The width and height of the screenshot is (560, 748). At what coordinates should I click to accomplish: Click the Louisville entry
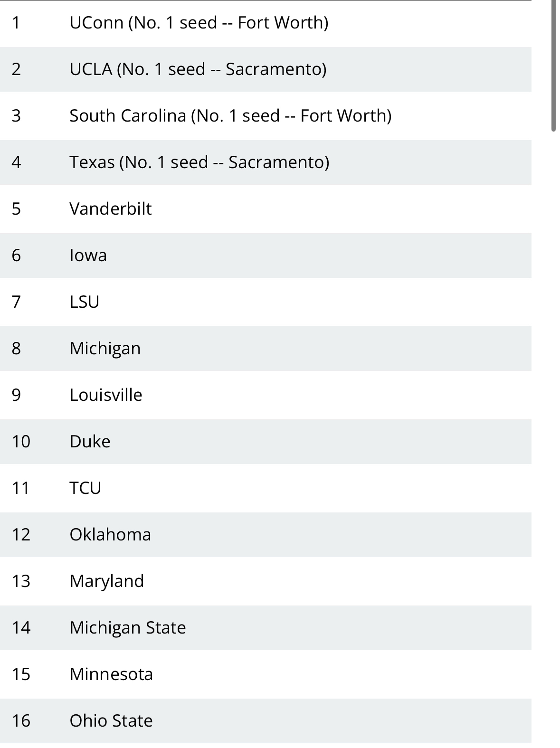pos(105,395)
